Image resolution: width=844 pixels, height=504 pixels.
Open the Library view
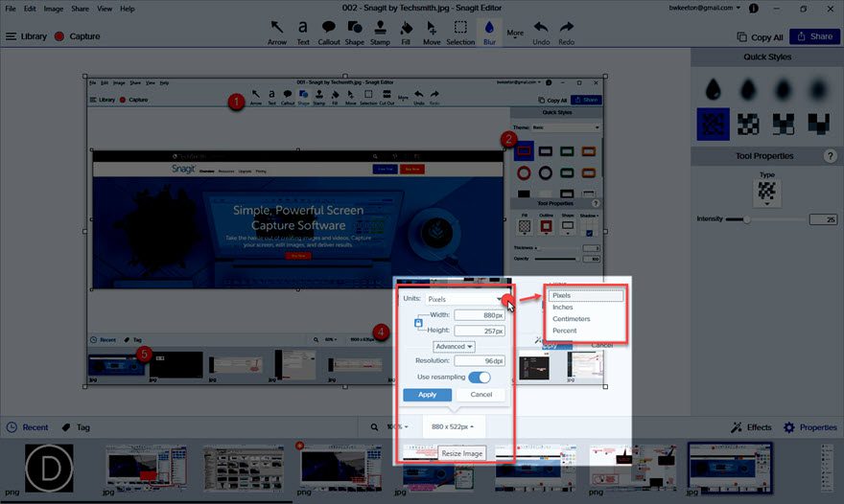tap(27, 36)
